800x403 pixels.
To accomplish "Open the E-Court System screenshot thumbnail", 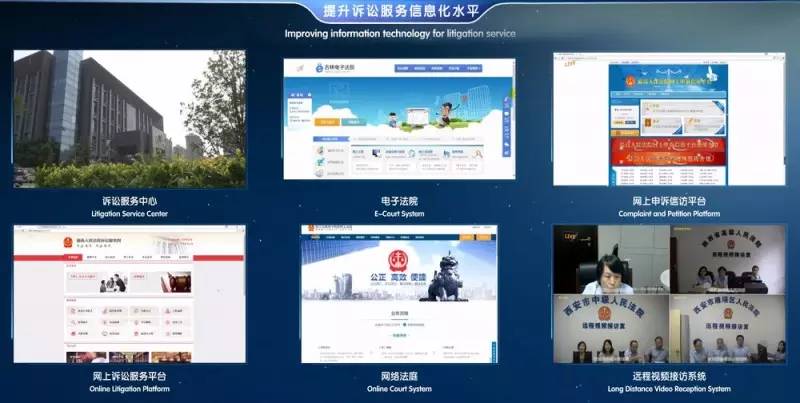I will click(x=399, y=119).
